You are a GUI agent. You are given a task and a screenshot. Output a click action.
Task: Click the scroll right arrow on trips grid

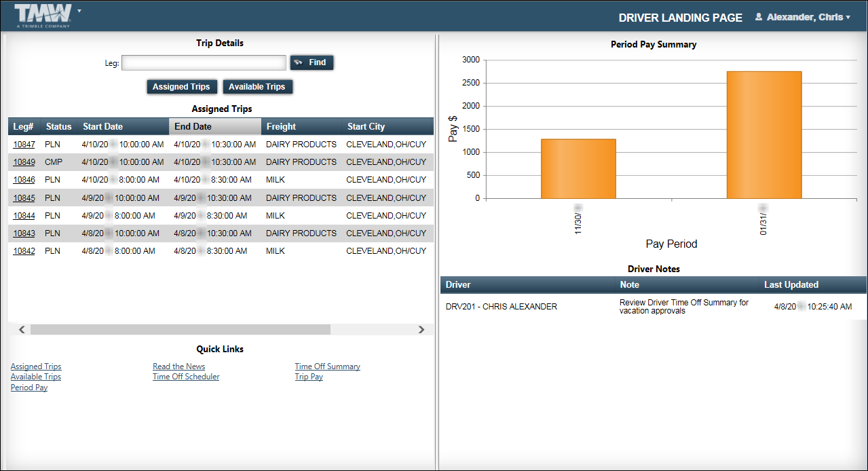[x=421, y=330]
